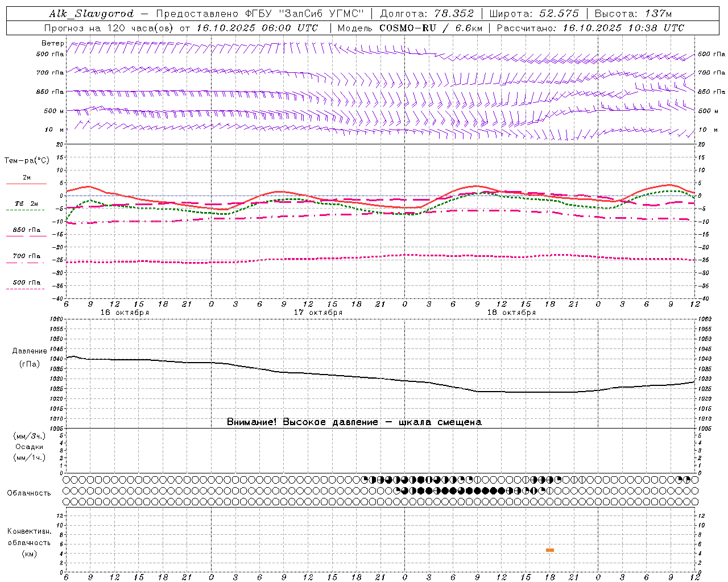Click the orange convective cloud marker

[550, 550]
